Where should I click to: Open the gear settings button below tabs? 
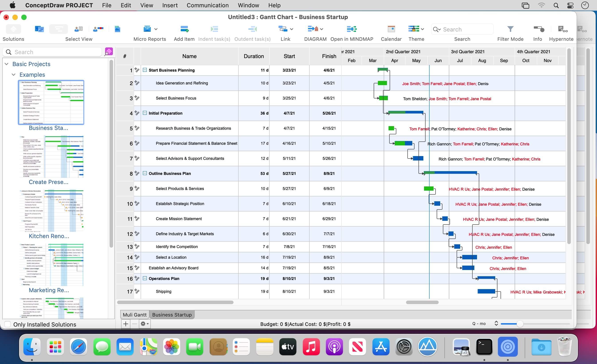pyautogui.click(x=144, y=324)
